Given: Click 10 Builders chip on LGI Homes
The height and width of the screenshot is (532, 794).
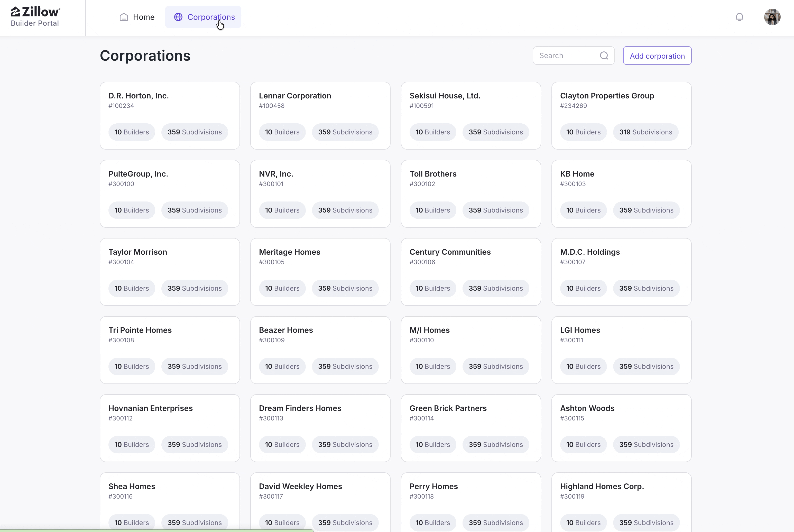Looking at the screenshot, I should point(583,366).
